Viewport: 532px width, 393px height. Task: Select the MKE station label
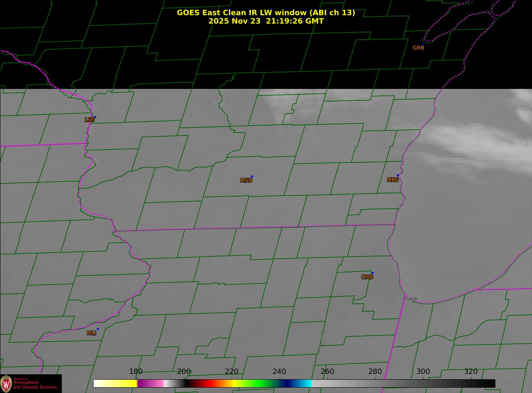392,180
